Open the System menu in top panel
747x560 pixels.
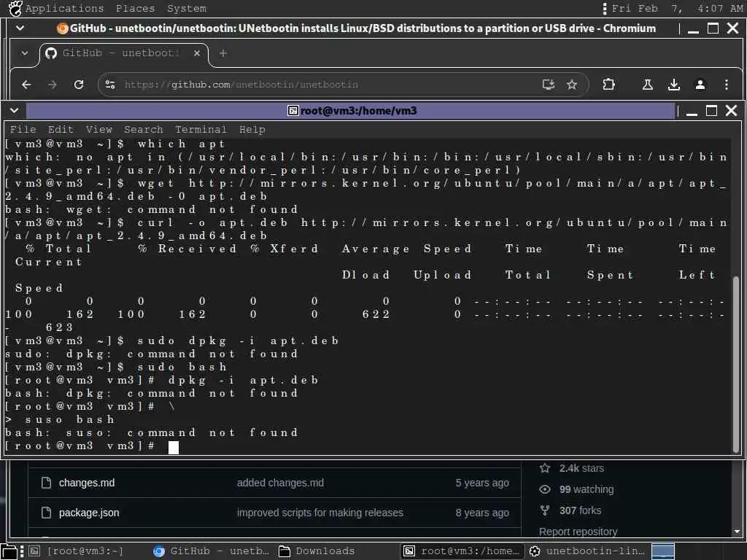pos(187,9)
